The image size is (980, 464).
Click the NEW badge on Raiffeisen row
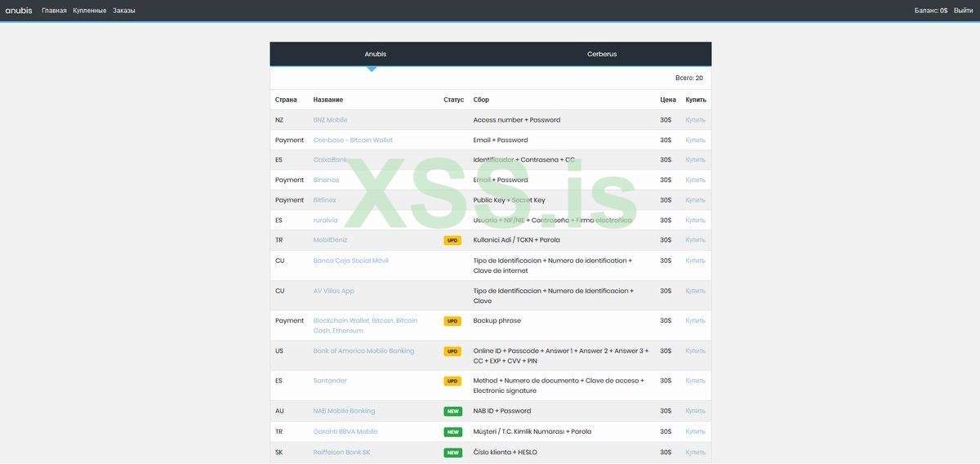452,453
